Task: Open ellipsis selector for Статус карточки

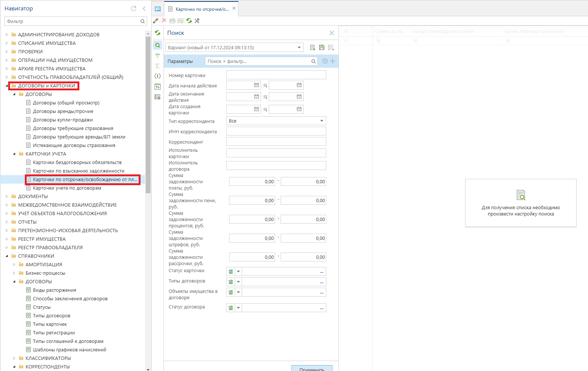Action: [x=322, y=272]
